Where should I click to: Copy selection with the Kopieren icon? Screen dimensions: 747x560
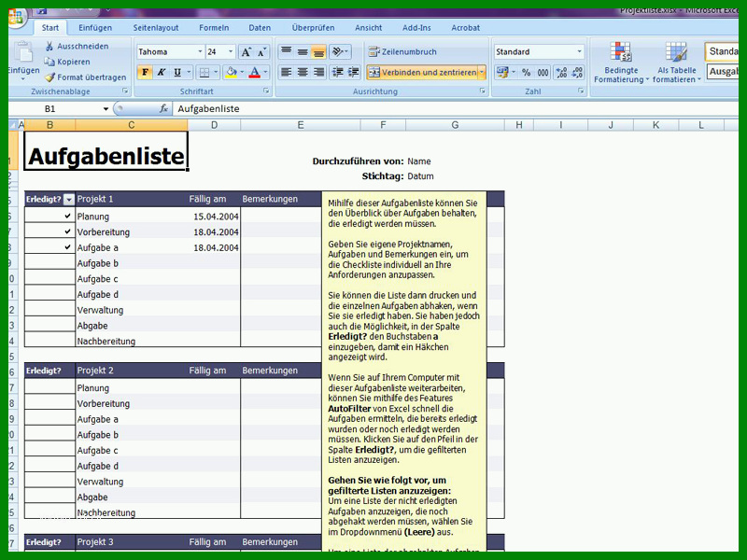point(49,62)
